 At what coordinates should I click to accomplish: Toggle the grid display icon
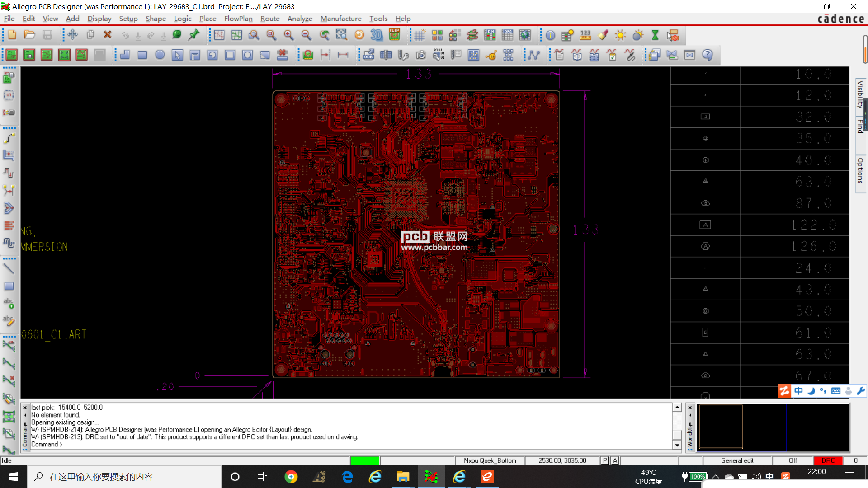pos(420,35)
